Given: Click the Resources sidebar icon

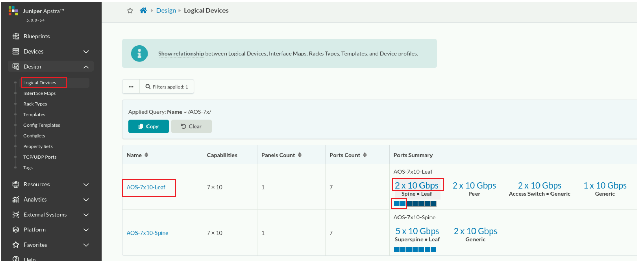Looking at the screenshot, I should tap(16, 184).
